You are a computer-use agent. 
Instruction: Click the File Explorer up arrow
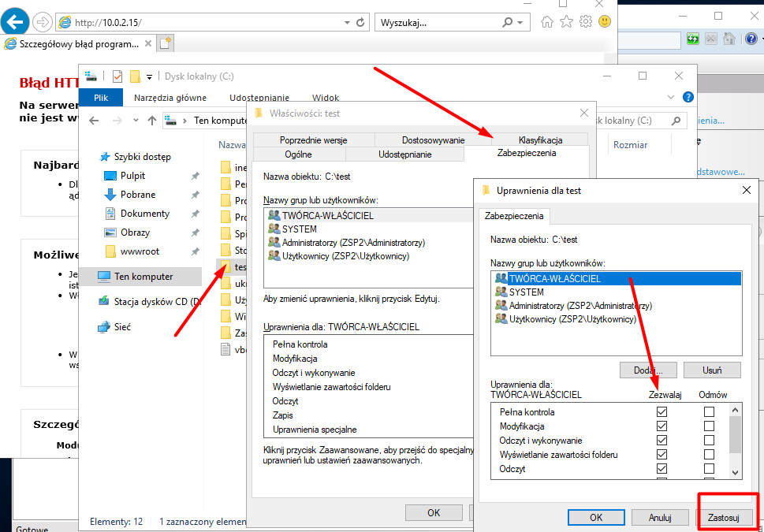click(x=152, y=121)
